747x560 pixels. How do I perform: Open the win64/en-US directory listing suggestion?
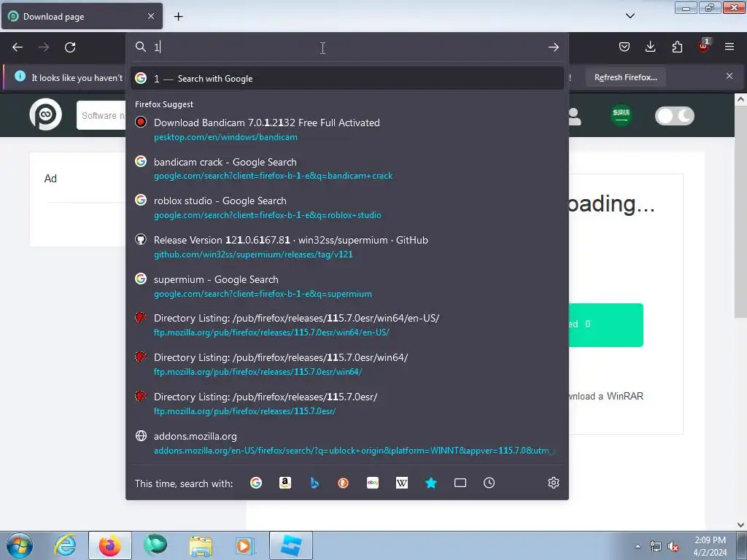[347, 324]
